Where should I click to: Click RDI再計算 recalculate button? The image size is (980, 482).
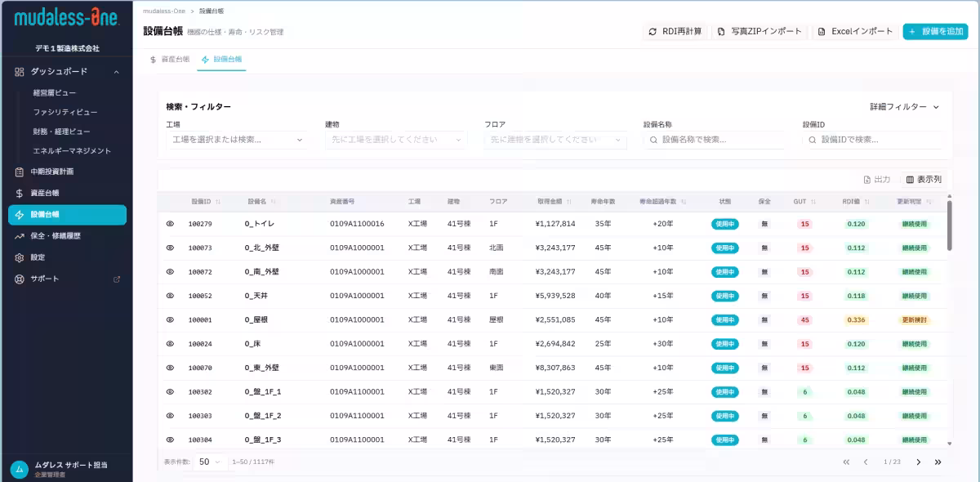pos(675,32)
